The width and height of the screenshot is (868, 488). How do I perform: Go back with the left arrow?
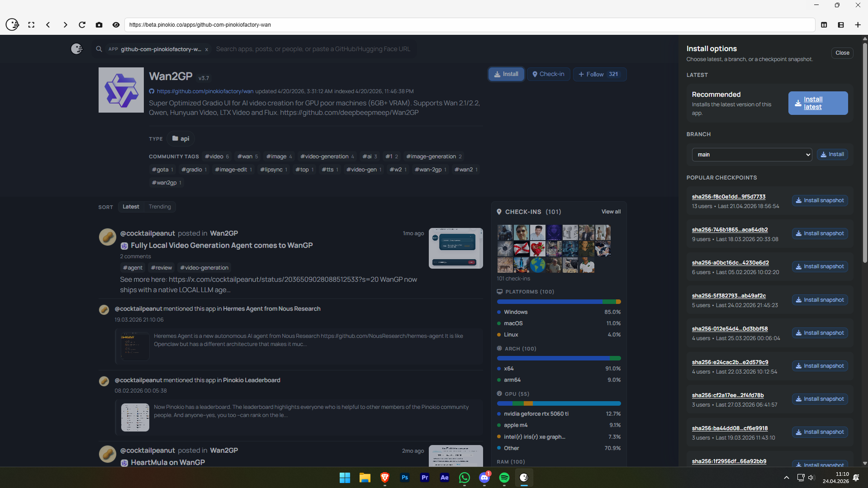48,25
